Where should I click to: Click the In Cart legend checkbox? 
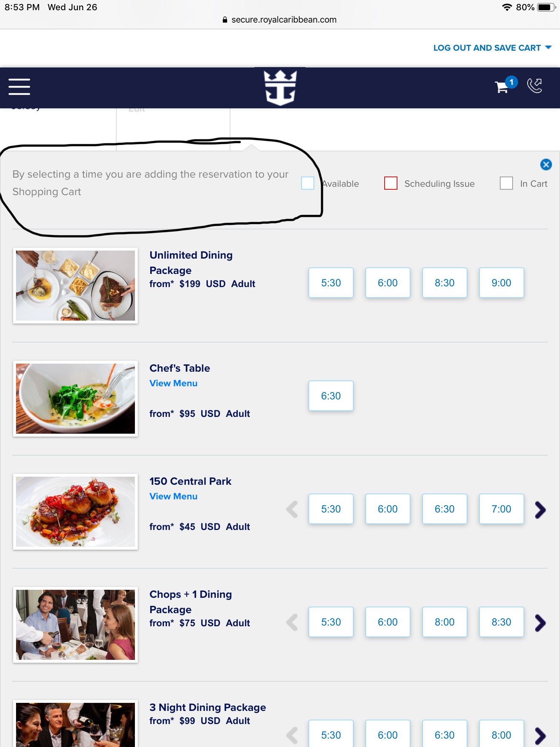pyautogui.click(x=506, y=183)
